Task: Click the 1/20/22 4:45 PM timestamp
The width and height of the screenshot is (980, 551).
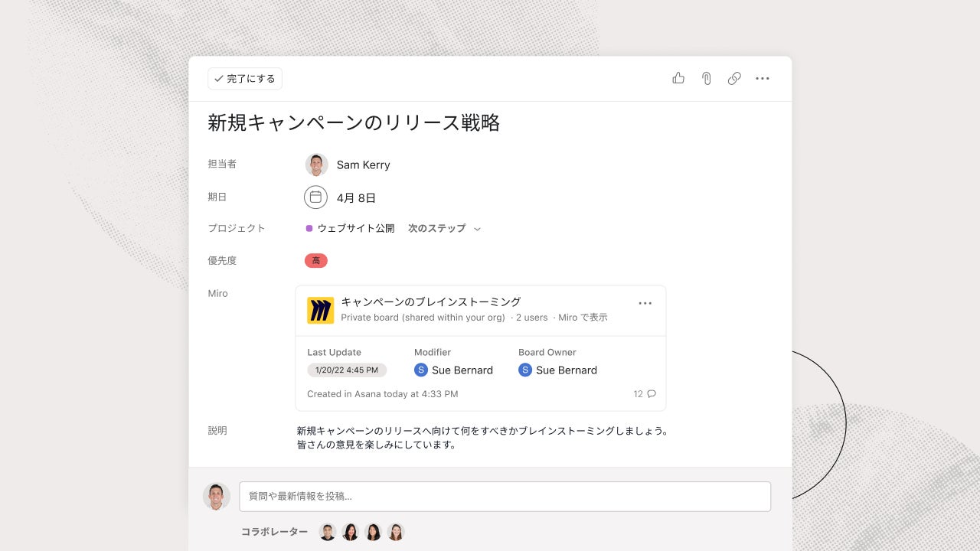Action: (347, 370)
